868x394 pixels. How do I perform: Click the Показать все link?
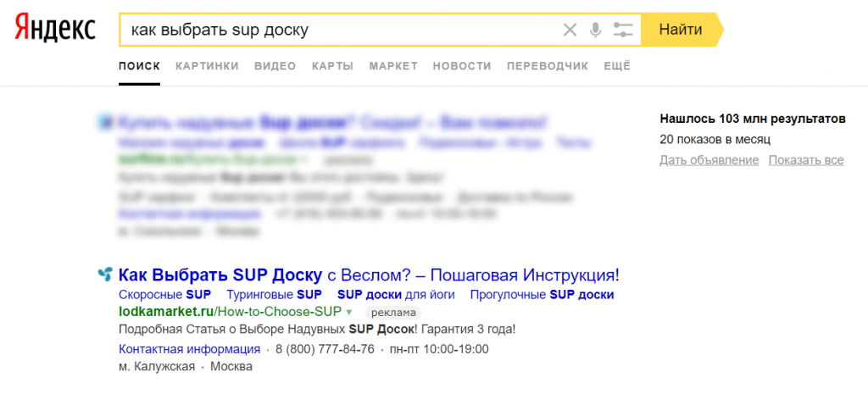(x=806, y=160)
